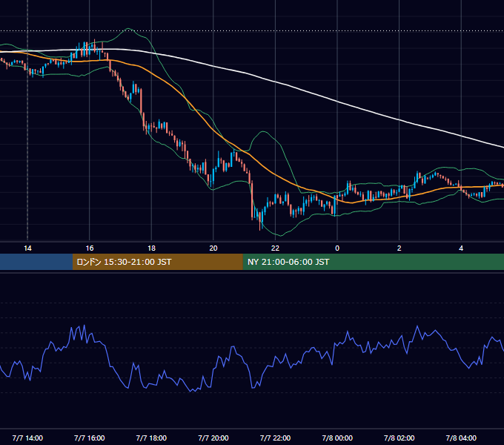The height and width of the screenshot is (445, 504).
Task: Click the hour label 4 on time axis
Action: (461, 248)
